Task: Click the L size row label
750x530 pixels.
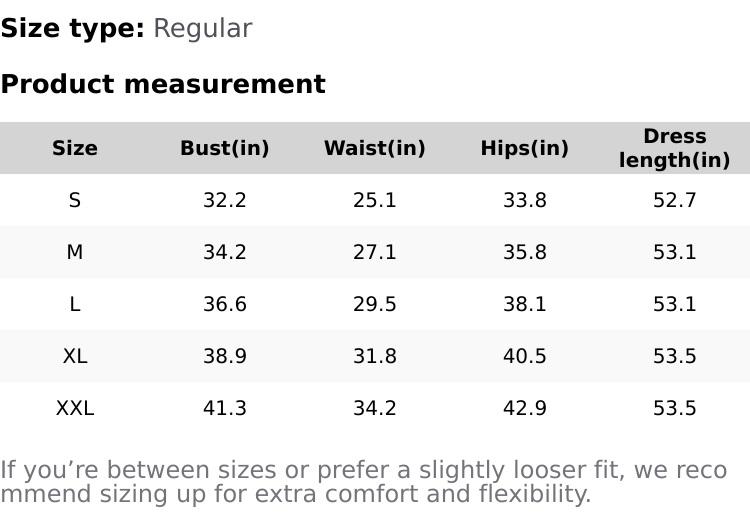Action: 75,304
